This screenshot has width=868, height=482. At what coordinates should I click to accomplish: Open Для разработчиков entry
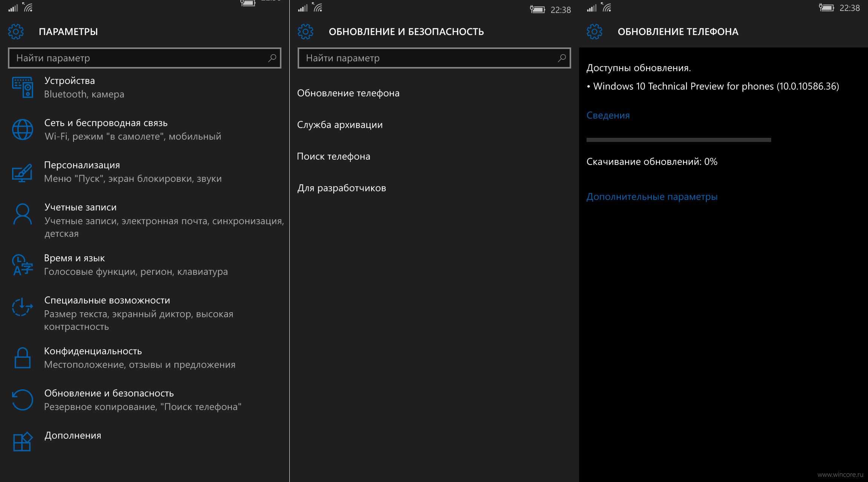341,188
